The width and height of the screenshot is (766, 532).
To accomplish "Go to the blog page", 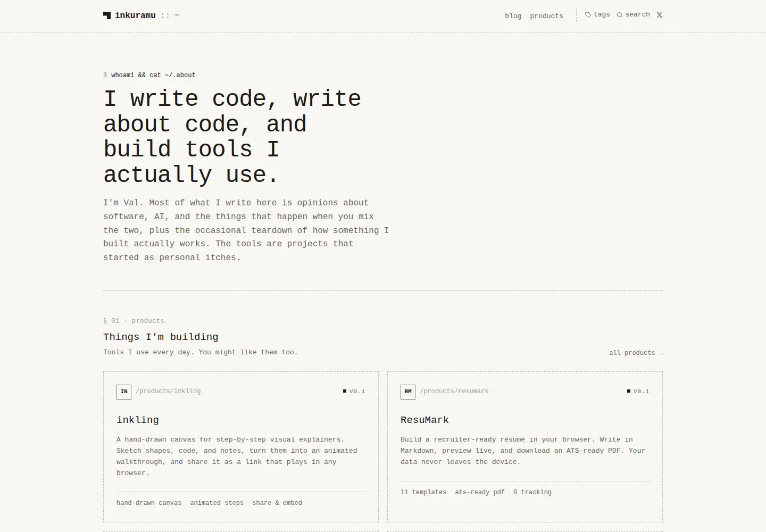I will [x=513, y=16].
